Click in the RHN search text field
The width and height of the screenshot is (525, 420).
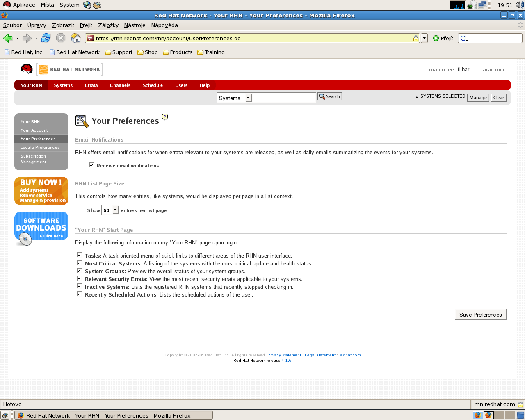coord(284,98)
